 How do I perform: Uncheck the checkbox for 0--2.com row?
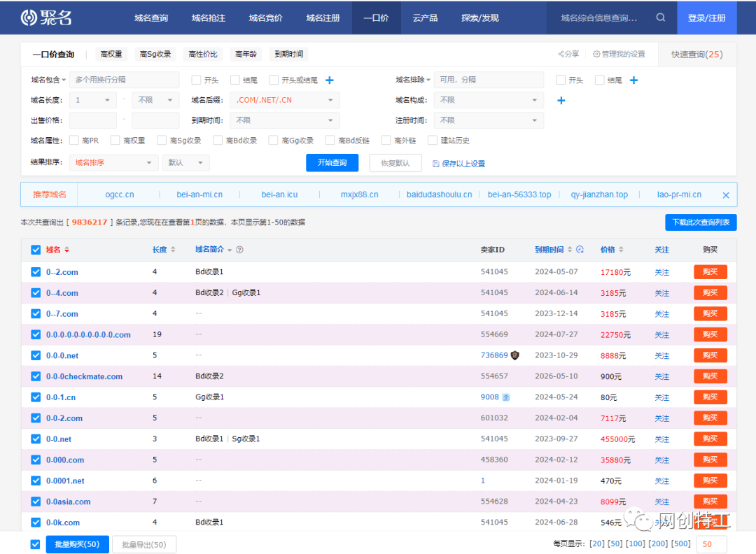(35, 271)
